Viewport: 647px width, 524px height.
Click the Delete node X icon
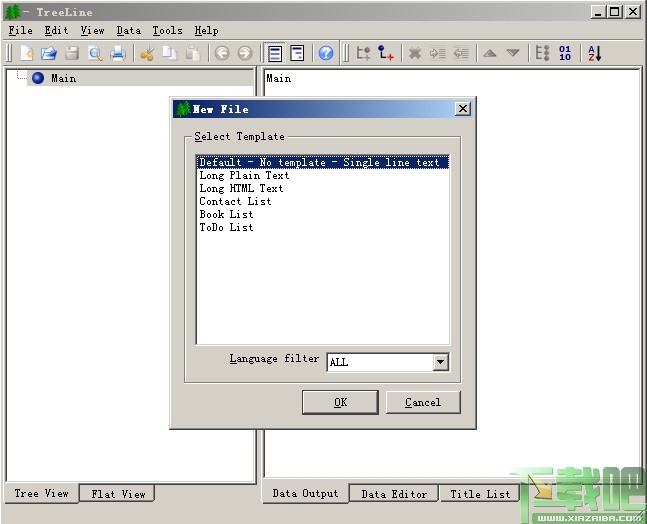coord(415,53)
